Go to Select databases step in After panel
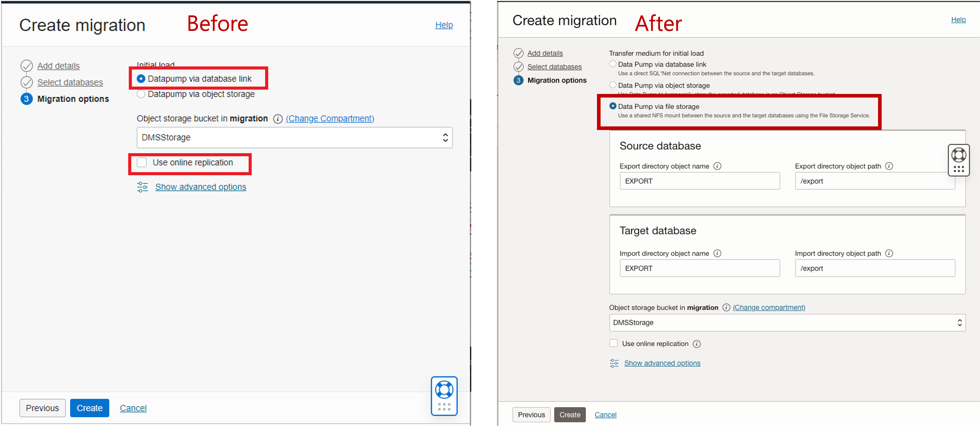This screenshot has width=980, height=426. [x=554, y=66]
